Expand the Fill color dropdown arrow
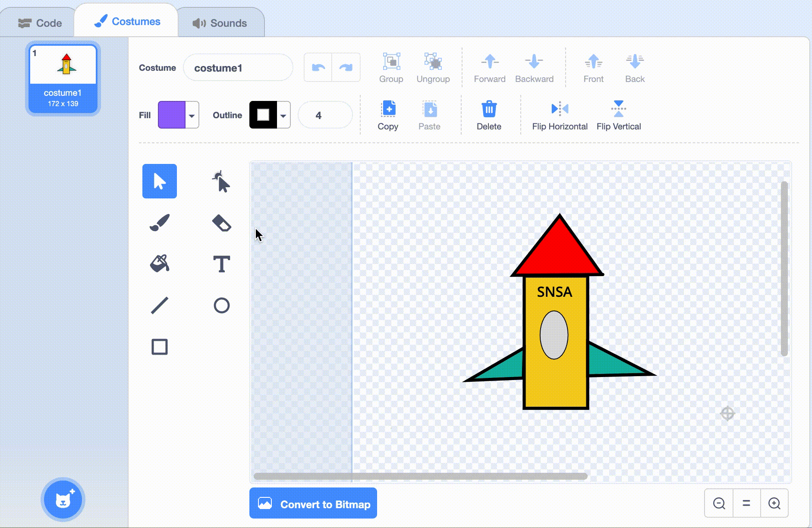The image size is (812, 528). (x=192, y=115)
